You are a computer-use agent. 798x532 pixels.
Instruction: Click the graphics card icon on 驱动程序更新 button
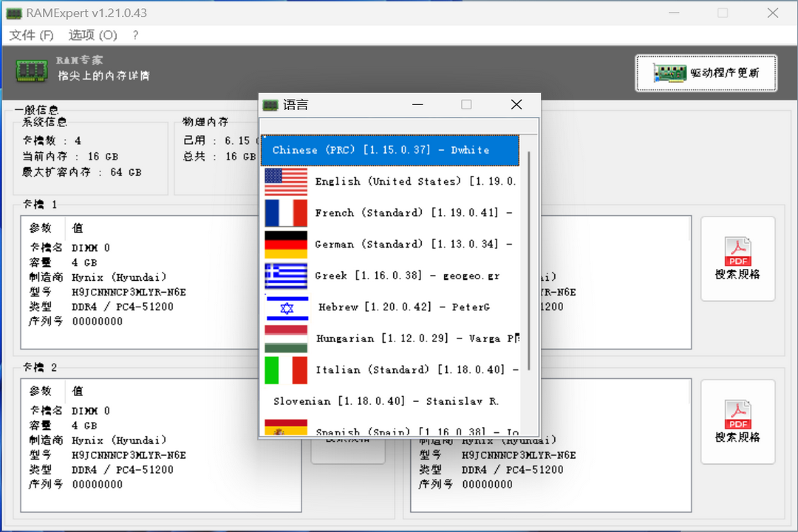[x=669, y=73]
